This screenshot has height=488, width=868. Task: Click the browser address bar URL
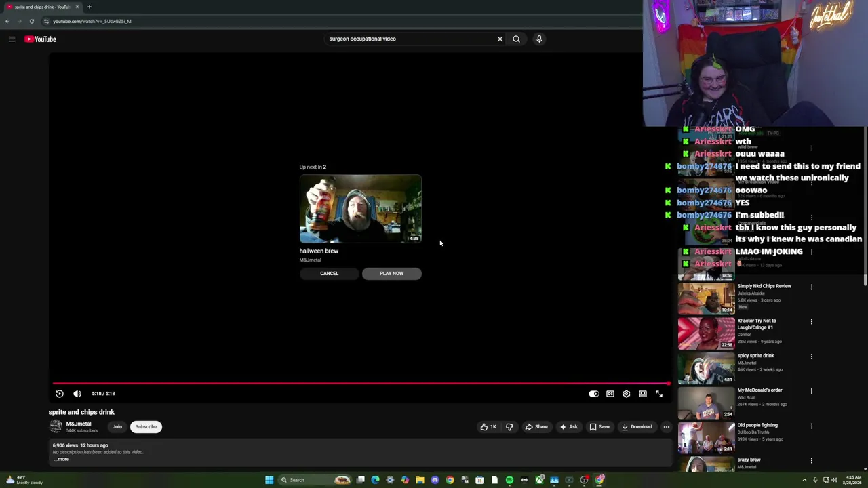coord(92,21)
